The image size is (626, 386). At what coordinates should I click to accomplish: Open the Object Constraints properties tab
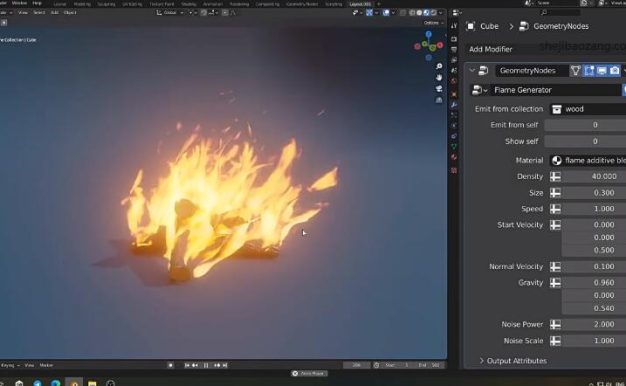click(454, 136)
